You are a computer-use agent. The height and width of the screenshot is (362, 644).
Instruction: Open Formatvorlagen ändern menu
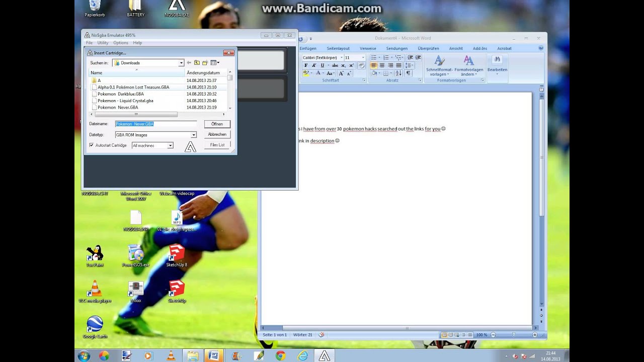[468, 65]
